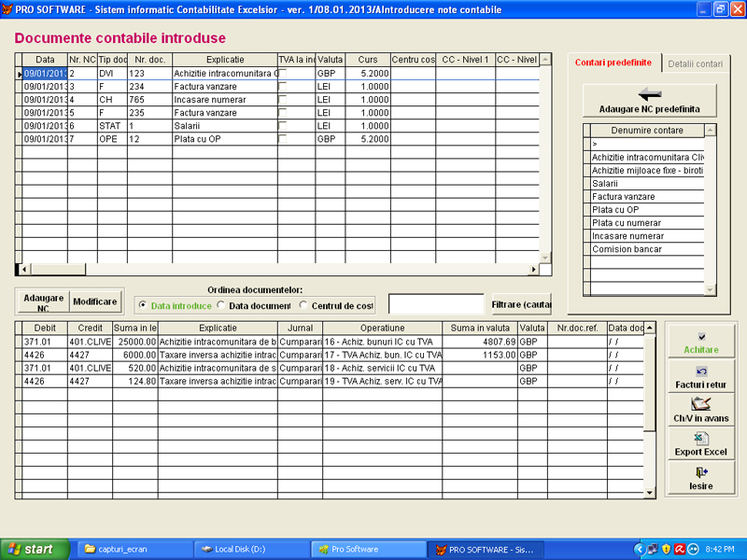747x560 pixels.
Task: Select Salarii in Denumire contare list
Action: tap(647, 183)
